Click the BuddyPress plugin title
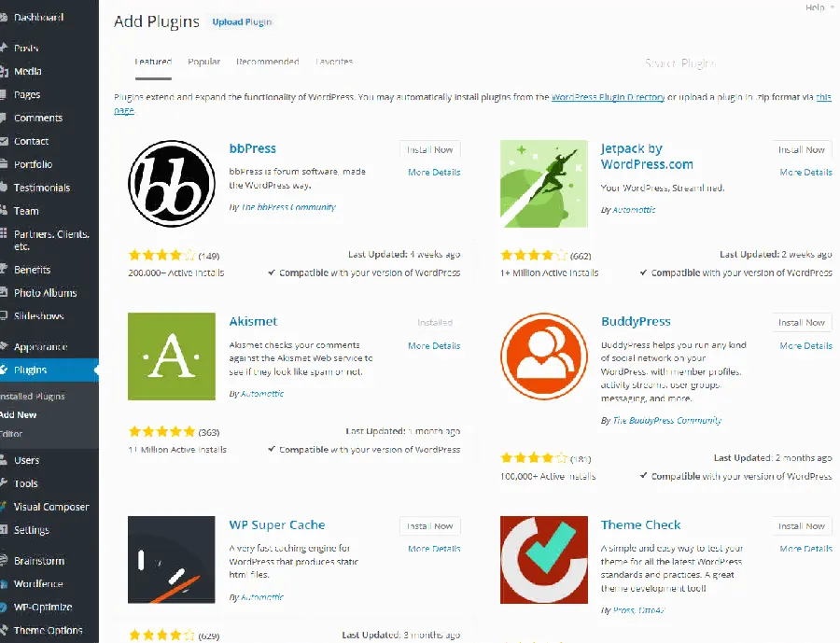 636,321
